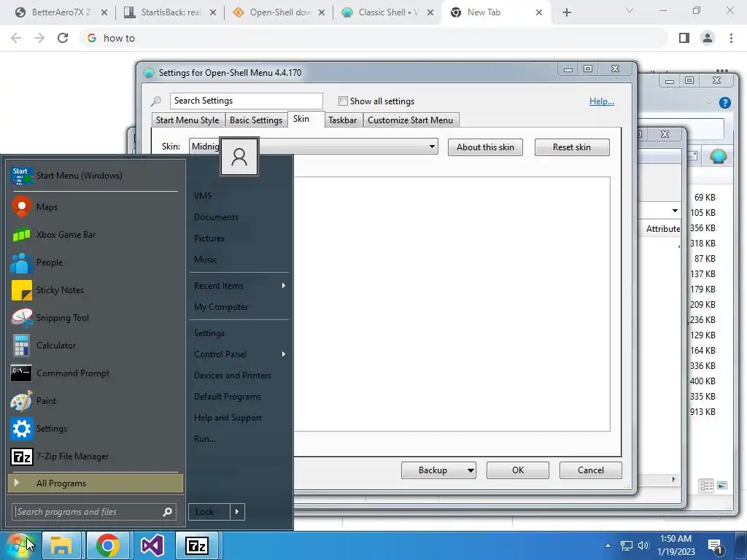Open the notification center icon
This screenshot has width=747, height=560.
click(x=715, y=547)
